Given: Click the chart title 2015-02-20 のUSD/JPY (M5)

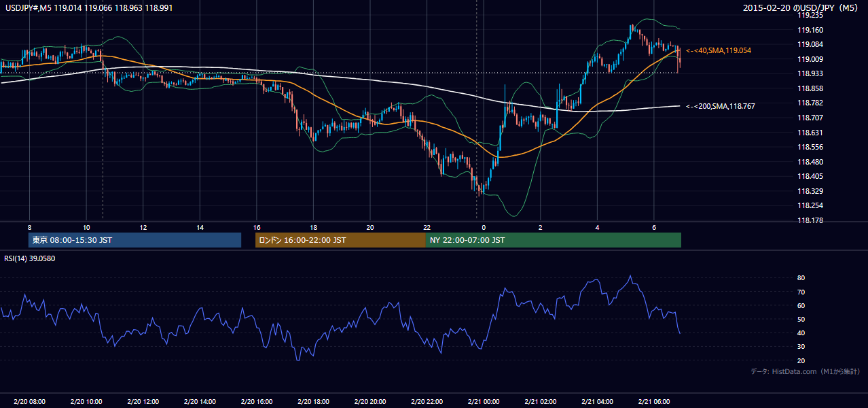Looking at the screenshot, I should (x=801, y=7).
